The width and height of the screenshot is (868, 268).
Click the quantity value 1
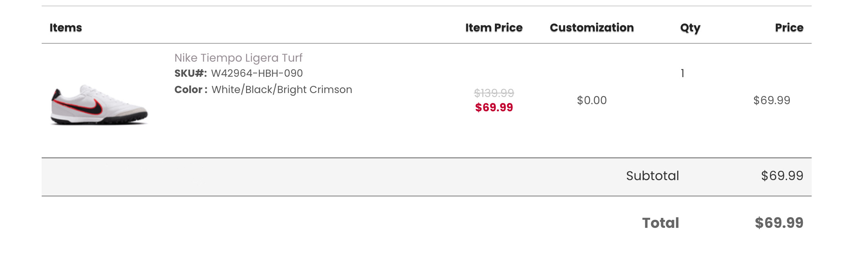682,74
